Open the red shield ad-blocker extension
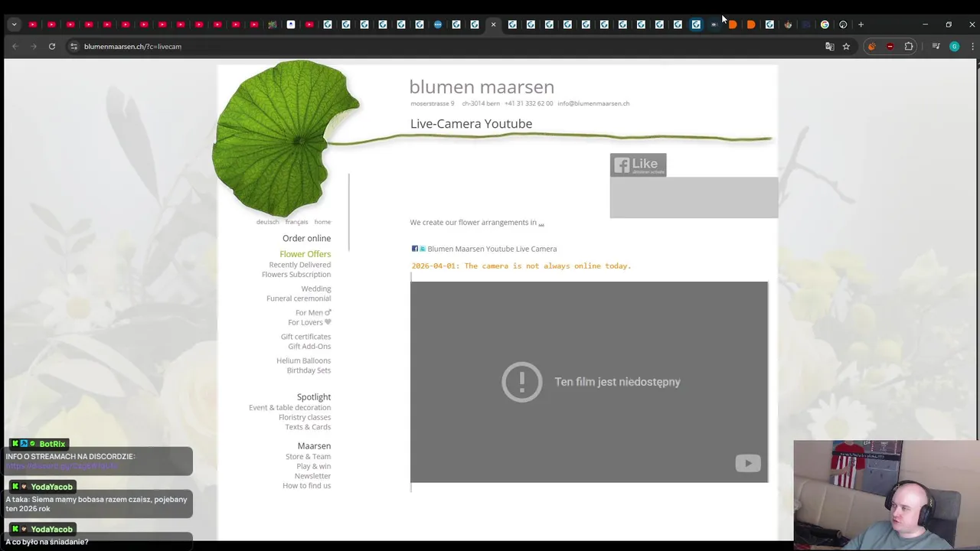This screenshot has height=551, width=980. [890, 46]
